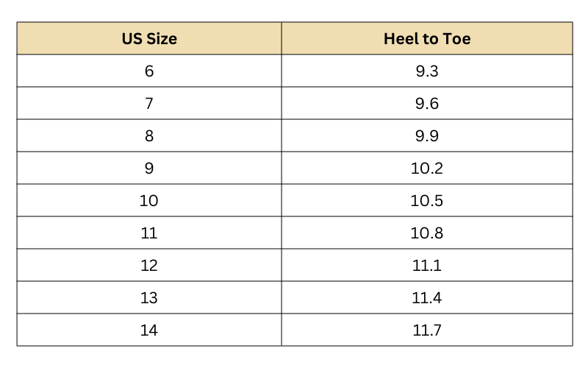Choose the 11.4 heel-to-toe value

tap(427, 298)
